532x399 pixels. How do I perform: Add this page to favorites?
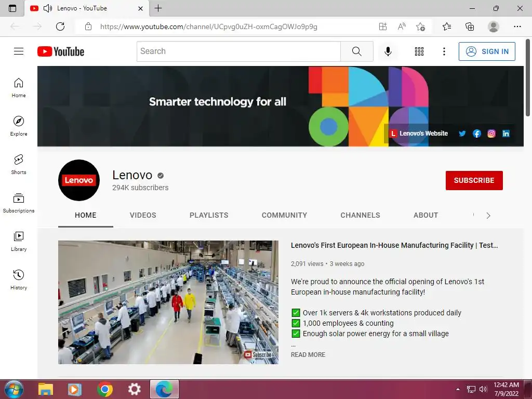point(420,26)
